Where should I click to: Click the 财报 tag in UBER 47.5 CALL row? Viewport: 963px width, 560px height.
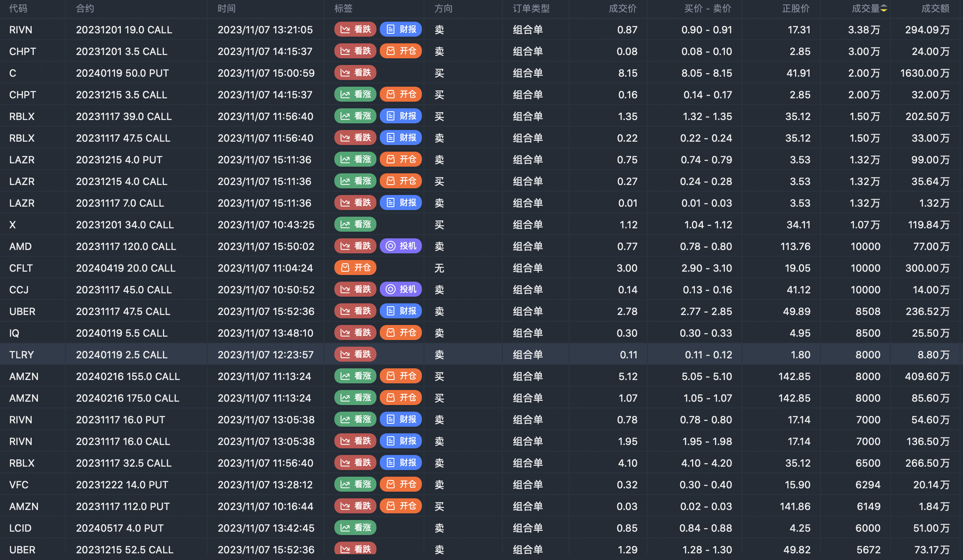[x=401, y=311]
